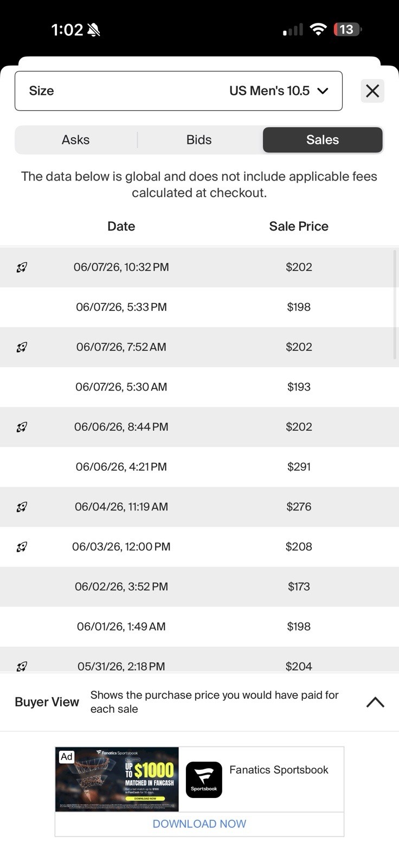The width and height of the screenshot is (399, 868).
Task: Tap rocket icon on 06/07/26, 7:52 AM row
Action: [22, 347]
